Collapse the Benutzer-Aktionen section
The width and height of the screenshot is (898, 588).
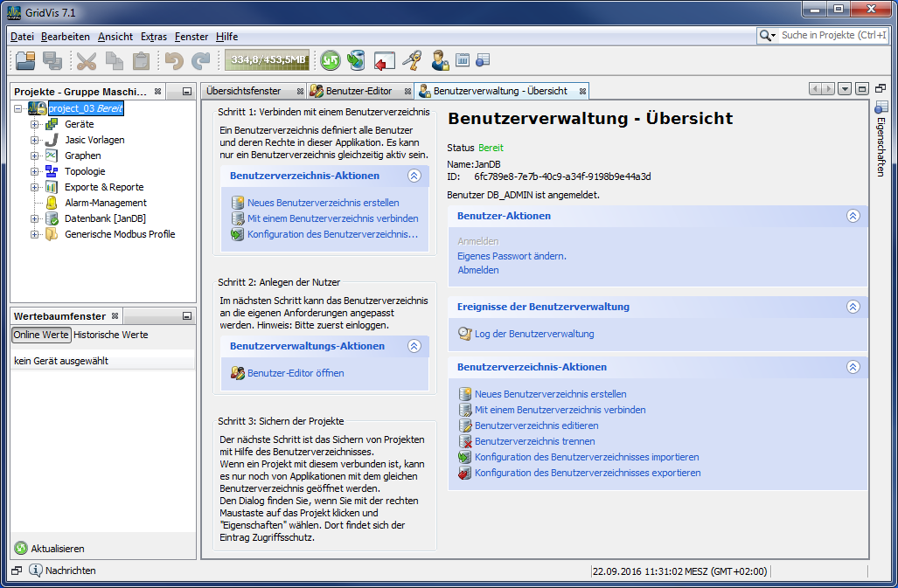point(853,216)
